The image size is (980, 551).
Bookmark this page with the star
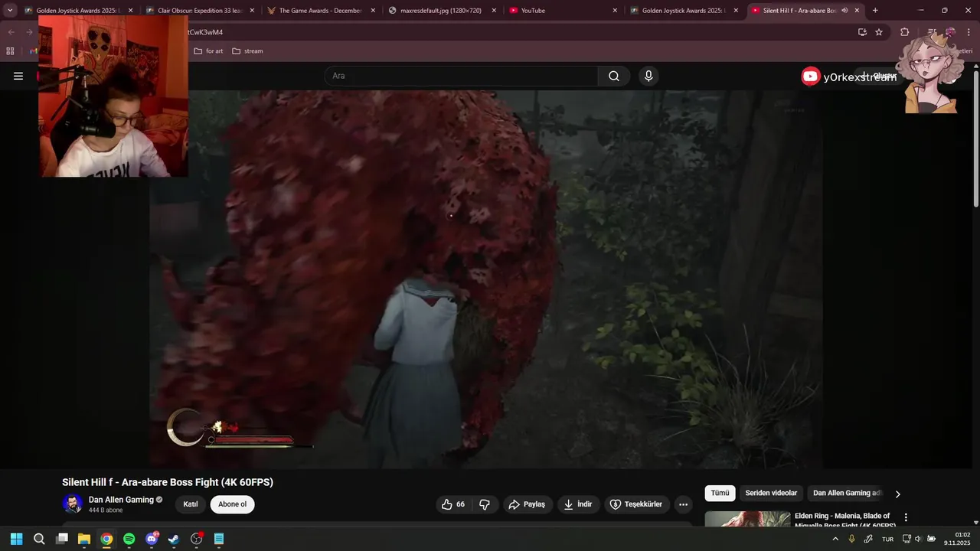click(x=879, y=32)
